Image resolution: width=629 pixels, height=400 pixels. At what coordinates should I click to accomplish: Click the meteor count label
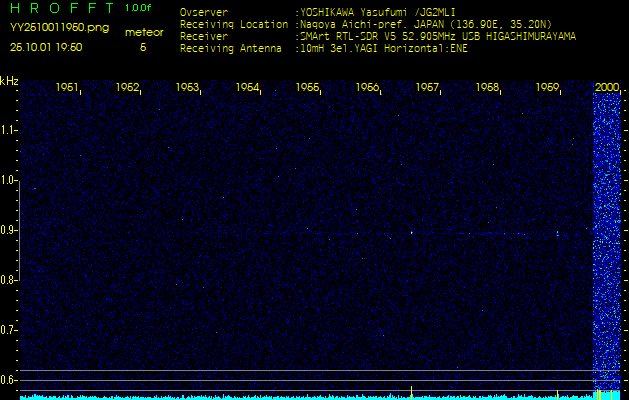click(x=143, y=32)
